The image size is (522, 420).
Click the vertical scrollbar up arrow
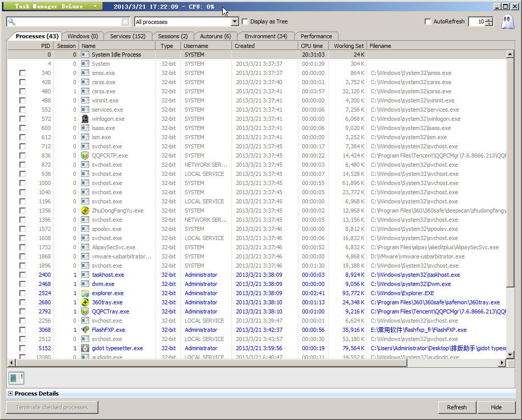(x=510, y=54)
